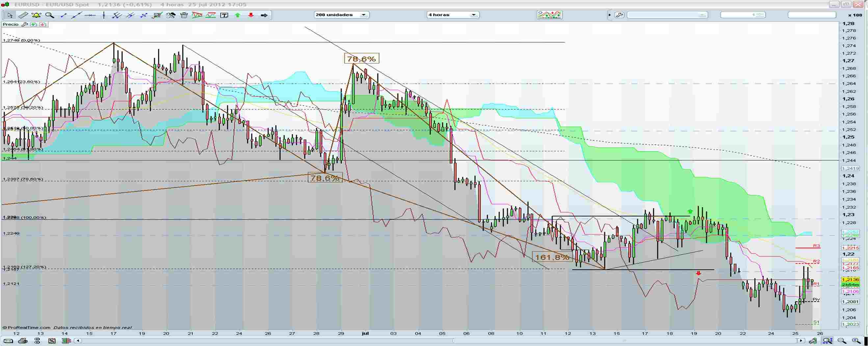868x346 pixels.
Task: Click the left arrow of the bottom scrollbar
Action: [x=77, y=341]
